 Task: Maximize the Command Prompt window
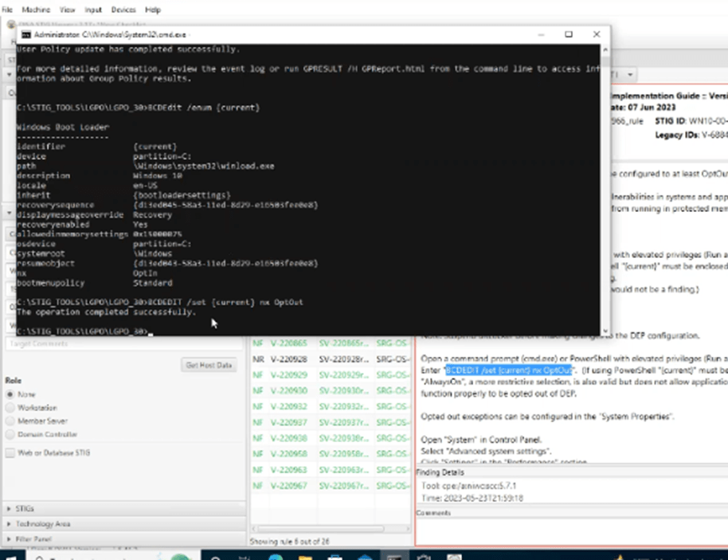(569, 35)
